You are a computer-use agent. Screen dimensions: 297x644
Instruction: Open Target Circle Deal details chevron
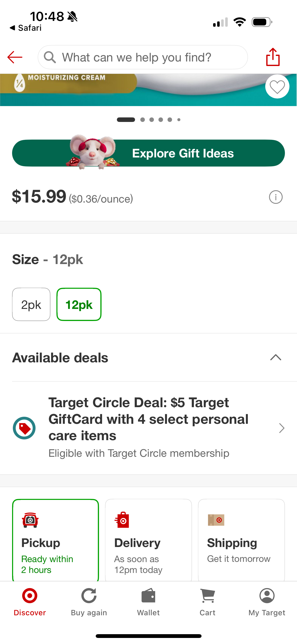point(282,428)
